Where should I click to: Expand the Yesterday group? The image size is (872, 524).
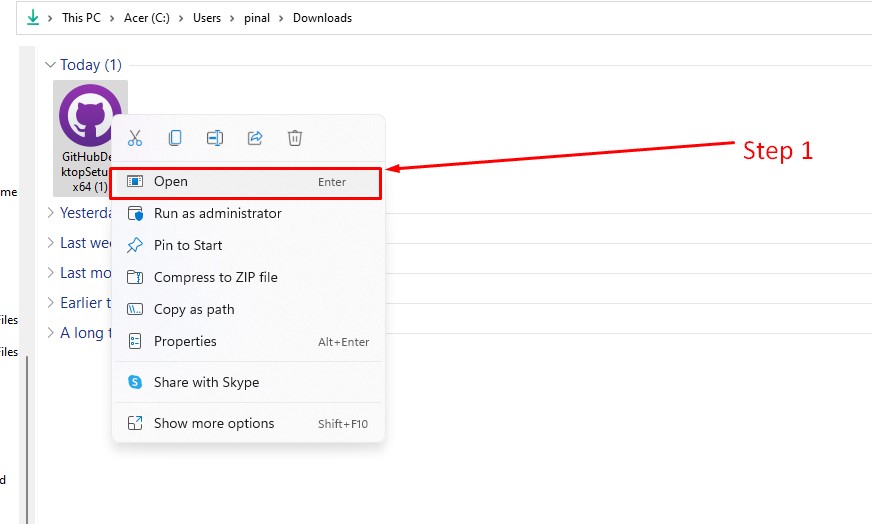pos(50,212)
